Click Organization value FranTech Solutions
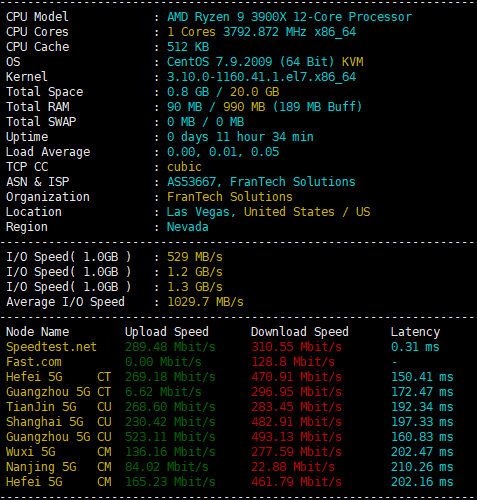 (x=230, y=197)
